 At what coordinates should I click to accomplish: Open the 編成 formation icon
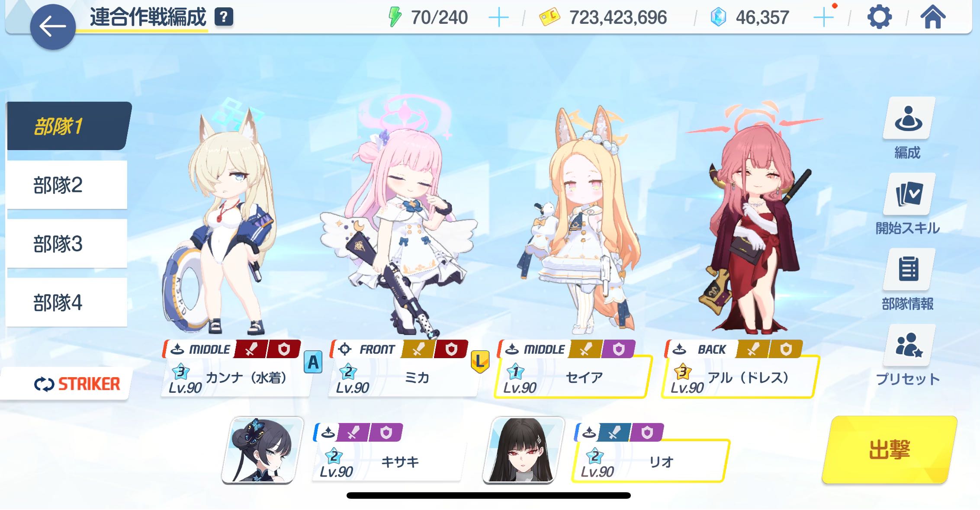click(908, 118)
